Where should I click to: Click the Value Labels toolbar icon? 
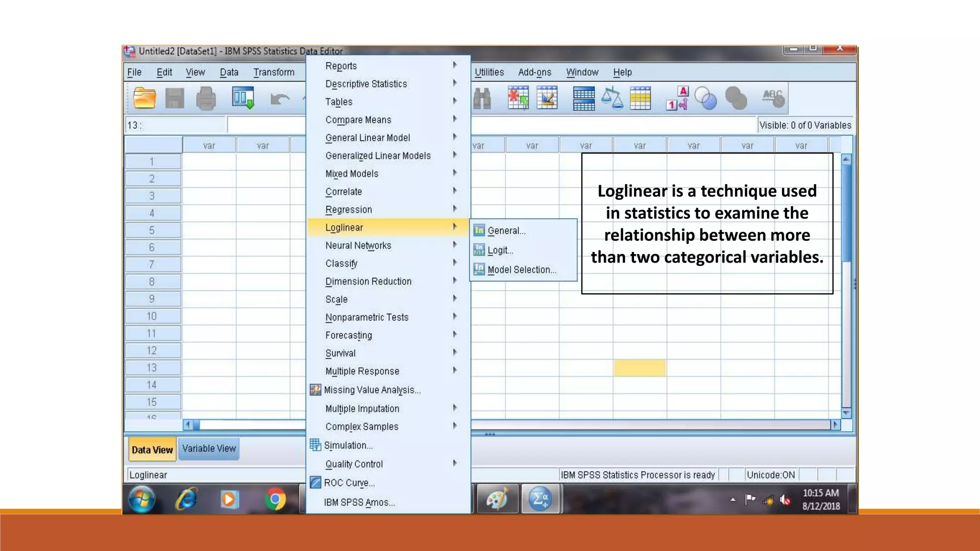(x=678, y=99)
